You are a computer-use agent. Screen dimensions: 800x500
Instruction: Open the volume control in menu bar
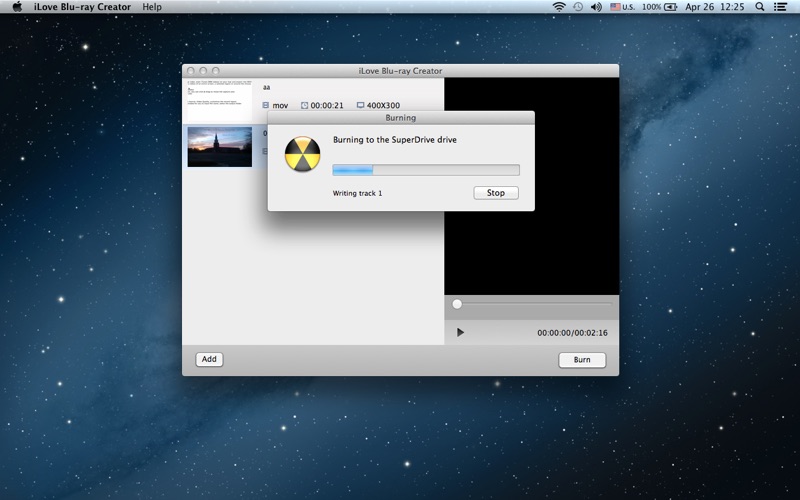596,7
